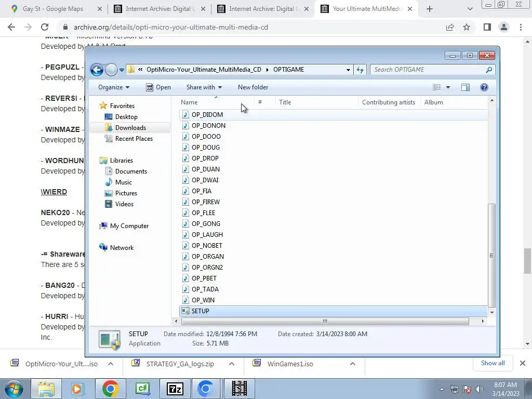Sort by the Album column
The height and width of the screenshot is (399, 532).
point(454,102)
